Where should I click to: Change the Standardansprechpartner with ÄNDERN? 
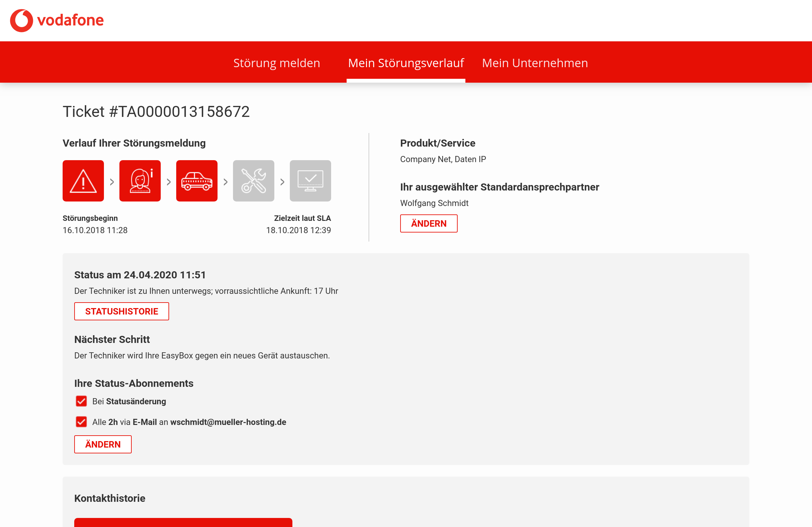click(429, 223)
